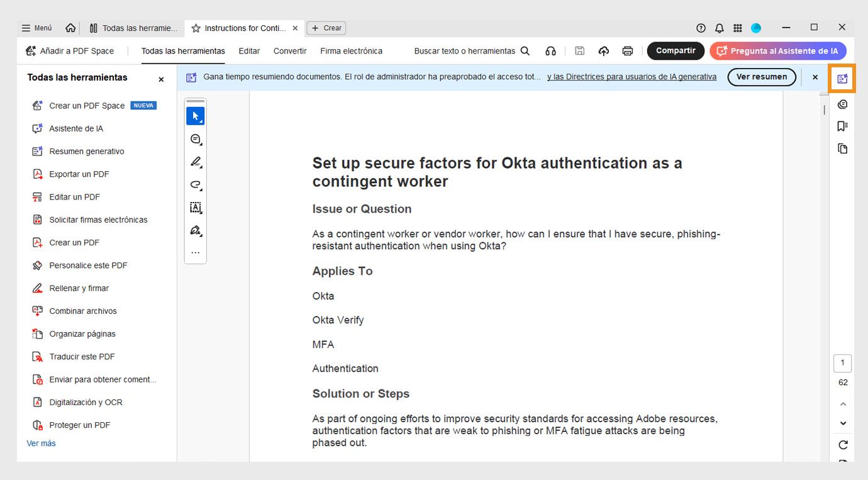Activate the text box tool

point(195,208)
